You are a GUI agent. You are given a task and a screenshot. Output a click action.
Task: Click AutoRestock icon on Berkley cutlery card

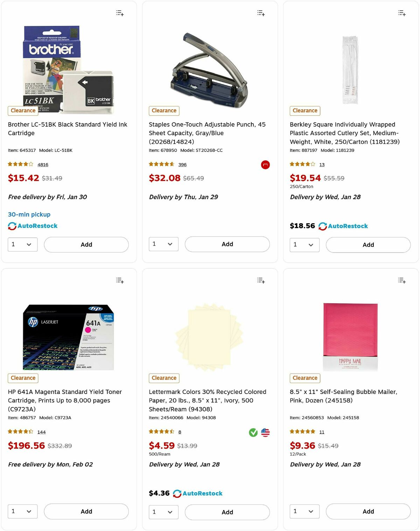[x=323, y=226]
